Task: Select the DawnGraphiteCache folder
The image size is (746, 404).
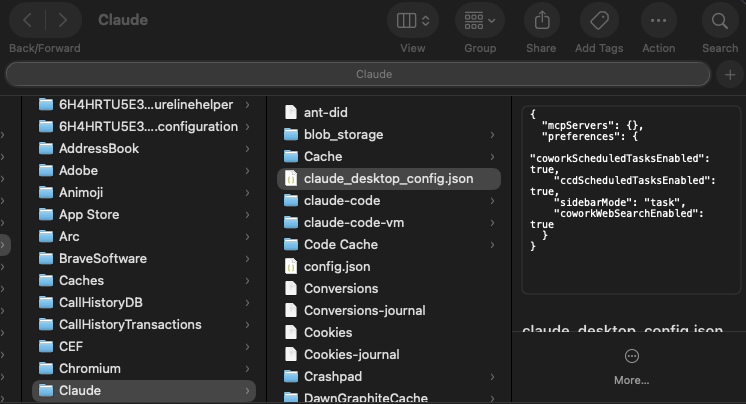Action: click(389, 397)
